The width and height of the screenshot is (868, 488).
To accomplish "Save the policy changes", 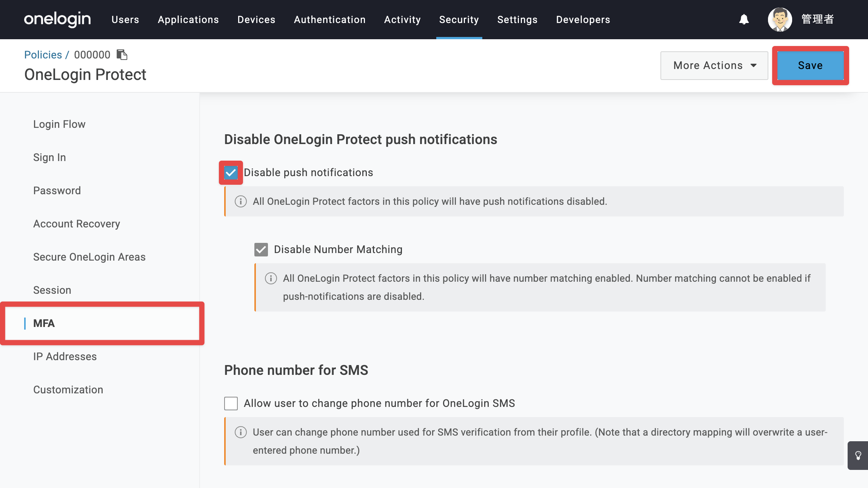I will [810, 66].
